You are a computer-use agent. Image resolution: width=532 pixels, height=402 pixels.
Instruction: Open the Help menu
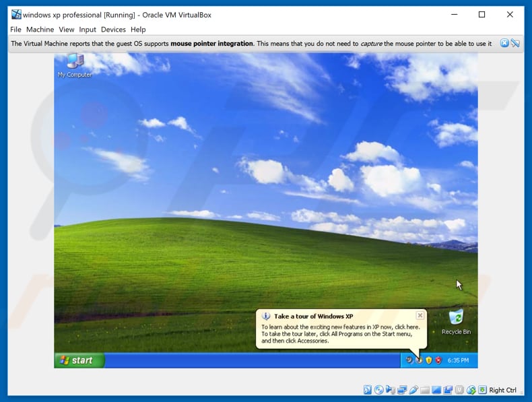(138, 30)
